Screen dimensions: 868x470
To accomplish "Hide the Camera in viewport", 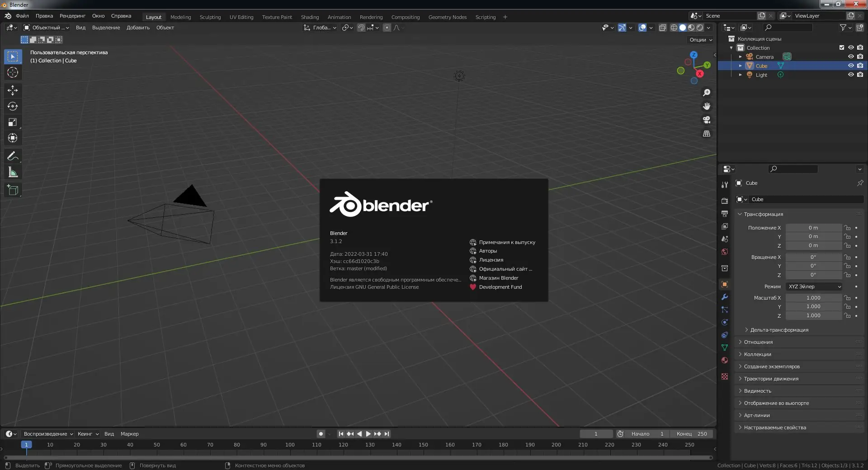I will click(851, 56).
